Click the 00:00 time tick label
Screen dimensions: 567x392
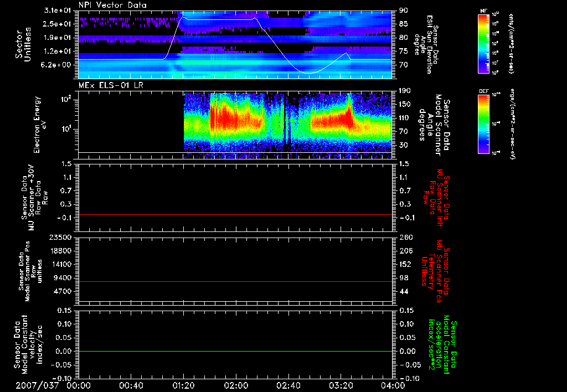[x=79, y=386]
